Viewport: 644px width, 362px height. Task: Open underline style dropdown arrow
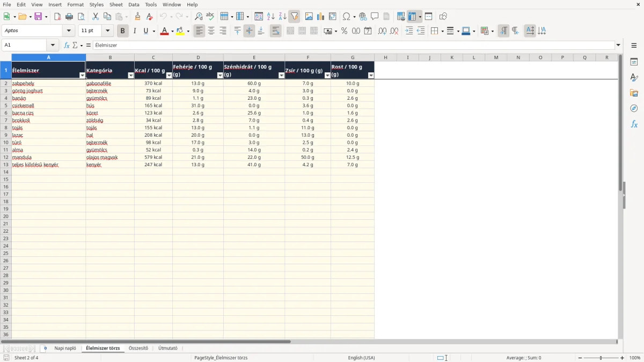[153, 31]
